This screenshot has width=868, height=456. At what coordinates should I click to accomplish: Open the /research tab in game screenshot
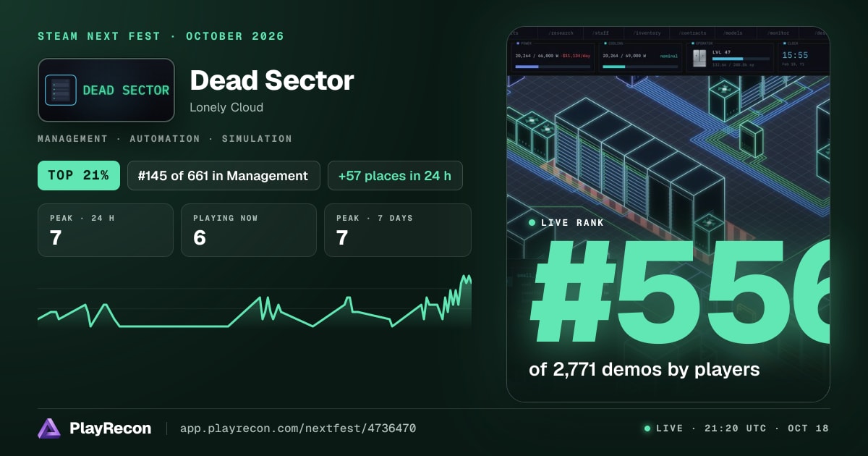click(561, 33)
